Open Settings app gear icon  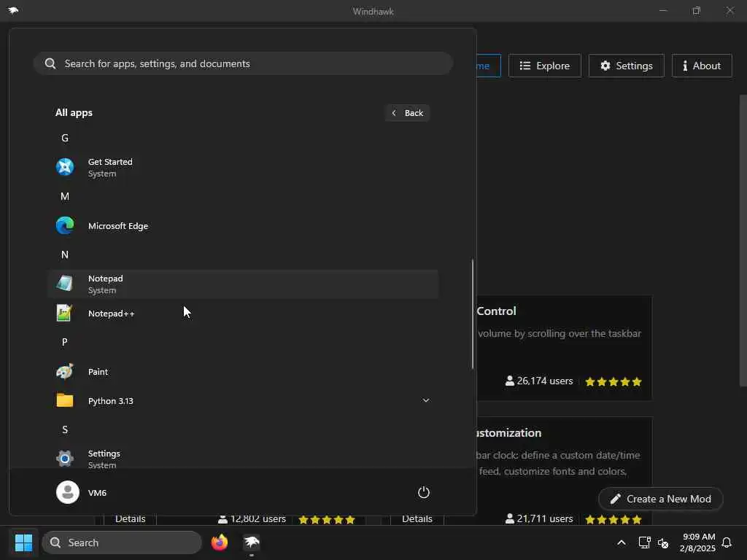point(65,458)
